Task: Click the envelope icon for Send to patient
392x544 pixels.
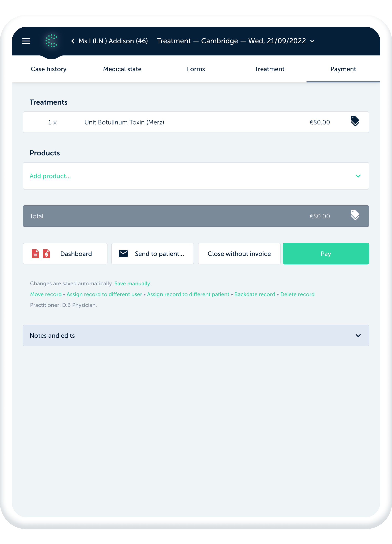Action: 123,253
